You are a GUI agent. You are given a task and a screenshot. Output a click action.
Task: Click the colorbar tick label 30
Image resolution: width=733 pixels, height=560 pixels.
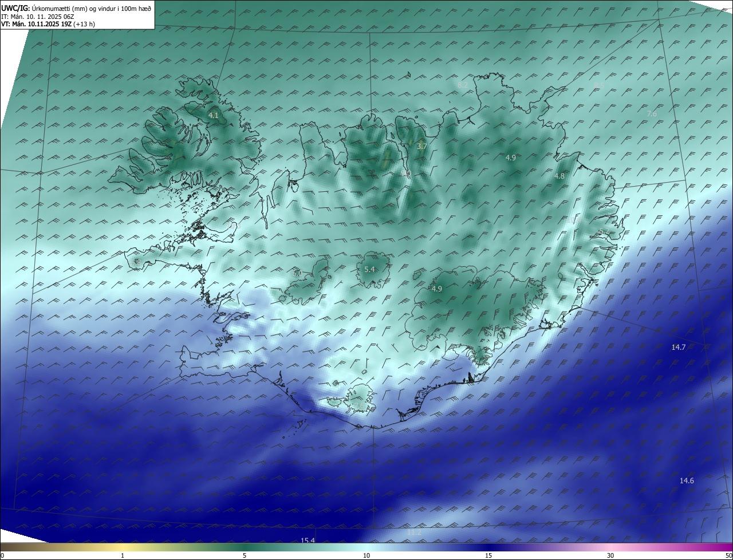point(610,555)
